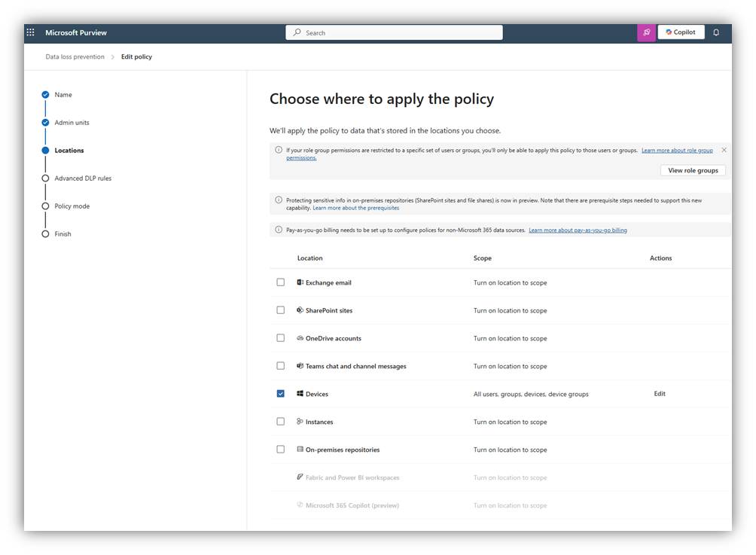The height and width of the screenshot is (555, 756).
Task: Enable the Exchange email location checkbox
Action: coord(281,282)
